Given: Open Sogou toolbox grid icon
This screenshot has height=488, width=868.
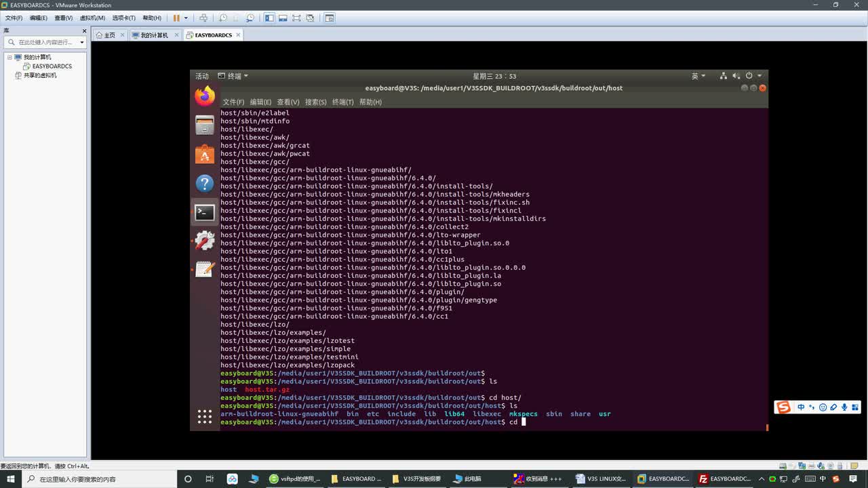Looking at the screenshot, I should pos(856,407).
